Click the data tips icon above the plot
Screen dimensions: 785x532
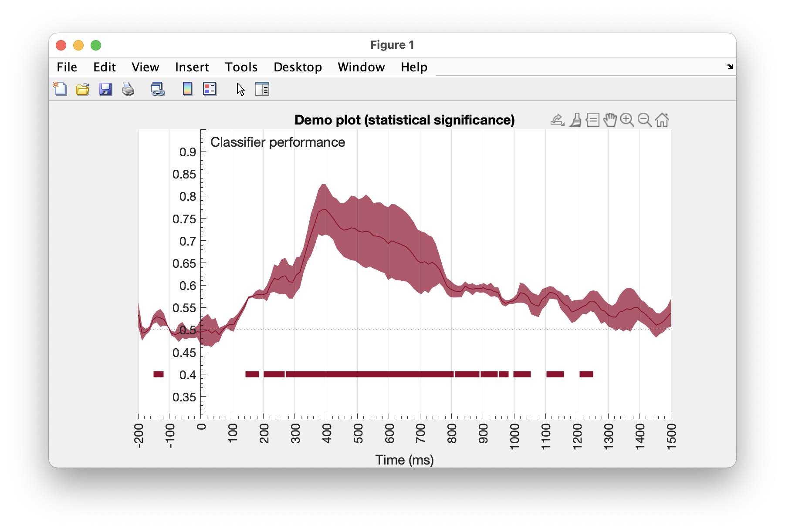point(593,120)
